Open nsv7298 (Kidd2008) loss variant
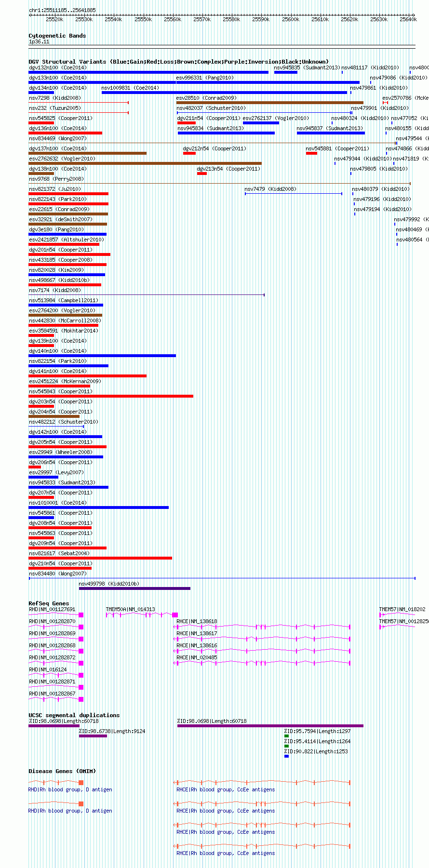This screenshot has width=429, height=868. tap(79, 102)
